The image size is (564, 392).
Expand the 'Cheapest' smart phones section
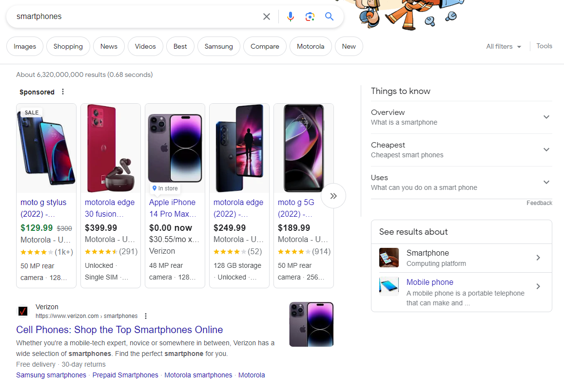pos(546,150)
